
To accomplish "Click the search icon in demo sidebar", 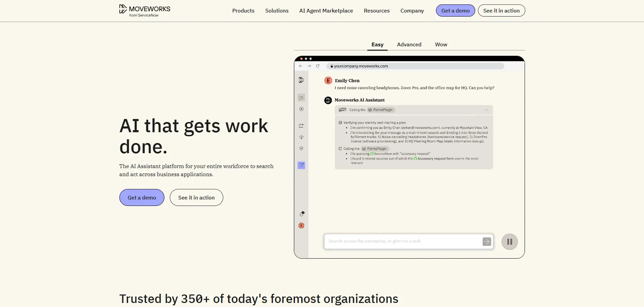I will coord(301,98).
